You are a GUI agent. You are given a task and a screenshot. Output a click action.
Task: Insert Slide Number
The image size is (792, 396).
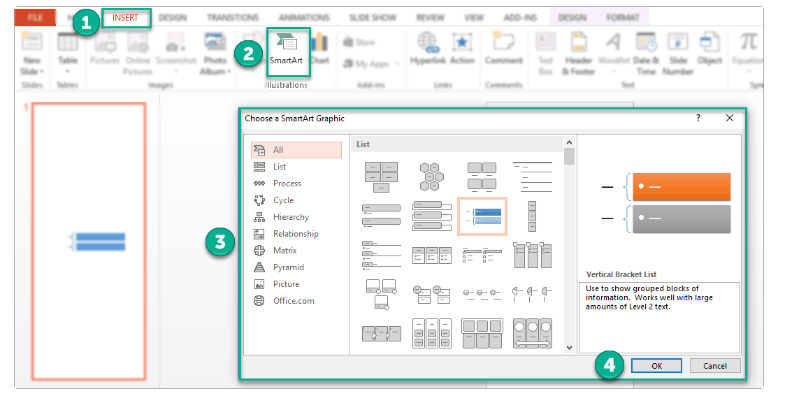pyautogui.click(x=677, y=53)
